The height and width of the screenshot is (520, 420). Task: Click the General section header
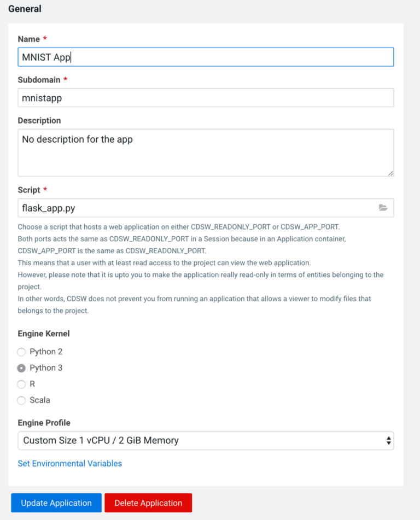tap(26, 9)
